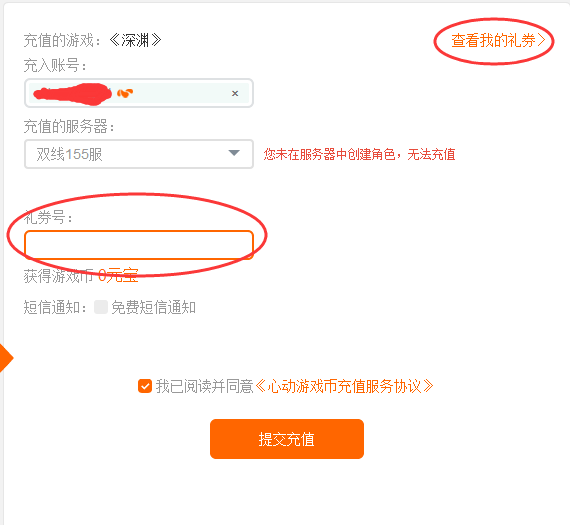
Task: Clear the account with the x icon
Action: [235, 93]
